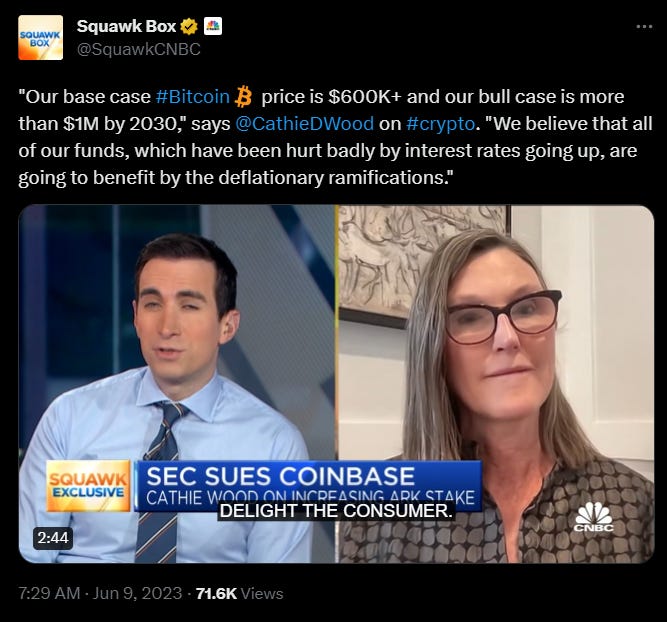Play the Cathie Wood interview video
The height and width of the screenshot is (622, 667).
336,384
